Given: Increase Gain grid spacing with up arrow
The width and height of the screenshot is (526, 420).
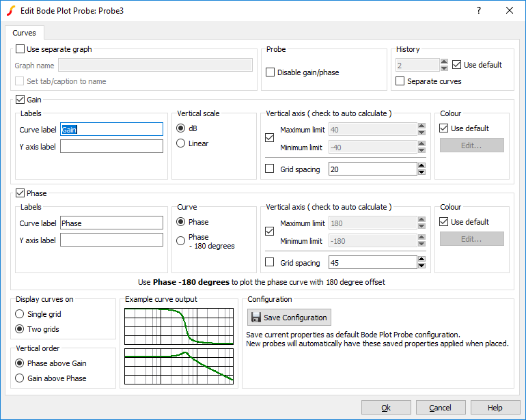Looking at the screenshot, I should point(422,166).
